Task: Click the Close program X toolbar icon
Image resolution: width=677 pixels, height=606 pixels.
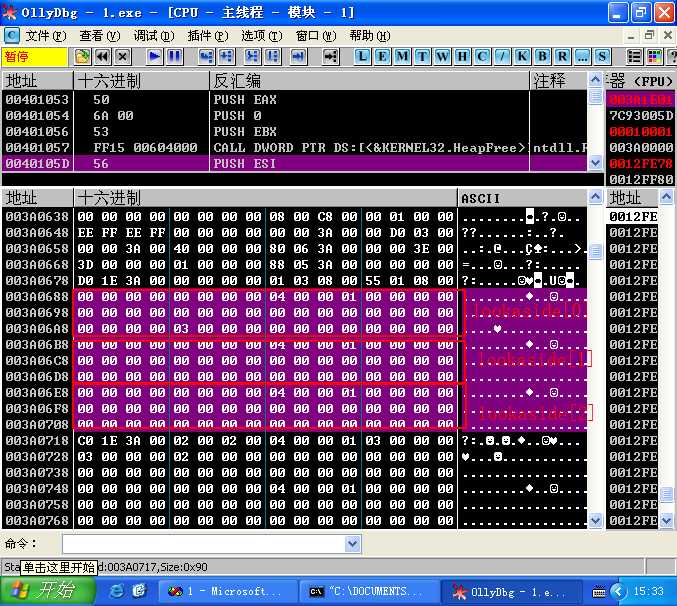Action: coord(123,57)
